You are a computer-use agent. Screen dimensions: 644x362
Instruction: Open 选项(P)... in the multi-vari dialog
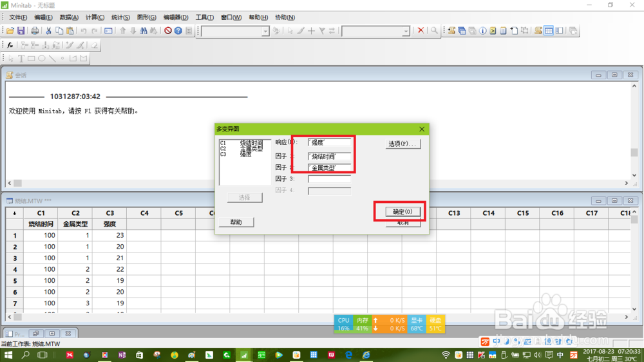pyautogui.click(x=402, y=144)
